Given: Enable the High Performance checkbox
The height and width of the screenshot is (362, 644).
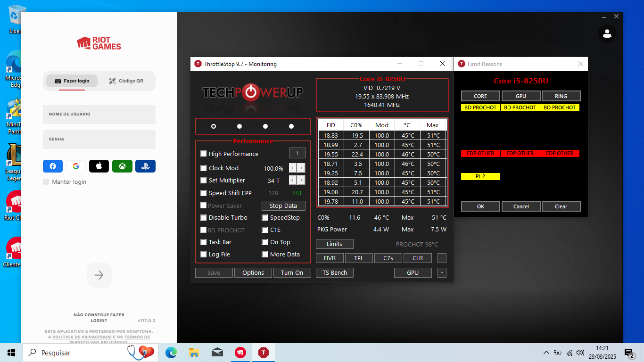Looking at the screenshot, I should coord(204,154).
